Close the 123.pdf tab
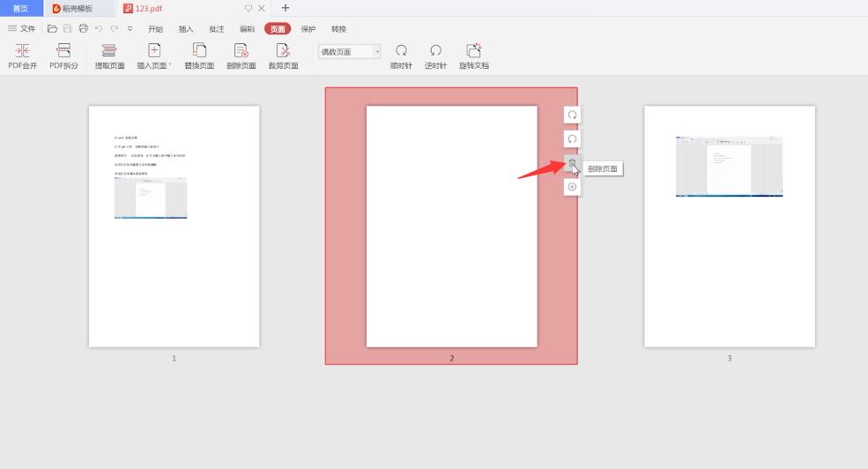Viewport: 868px width, 469px height. pos(262,8)
